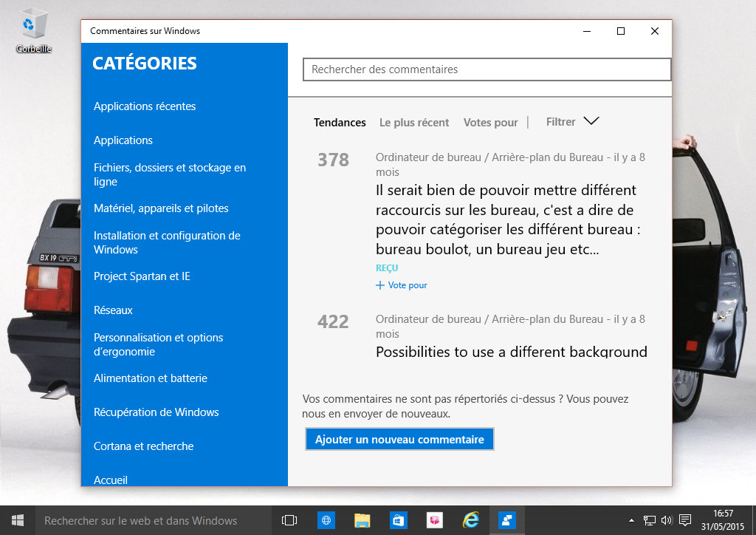Open the Windows Start menu

coord(18,520)
